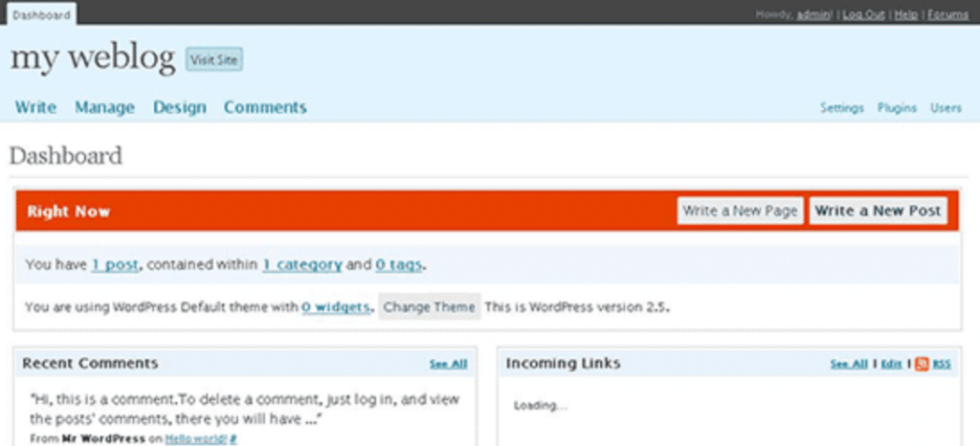980x446 pixels.
Task: Click 'This is WordPress version 2.5.' text
Action: pyautogui.click(x=577, y=307)
